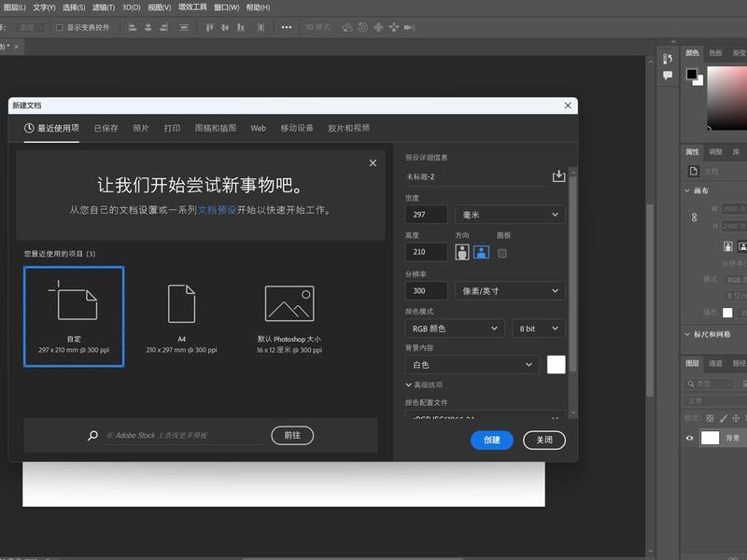Open the width unit dropdown (毫米)
The width and height of the screenshot is (747, 560).
click(x=510, y=215)
